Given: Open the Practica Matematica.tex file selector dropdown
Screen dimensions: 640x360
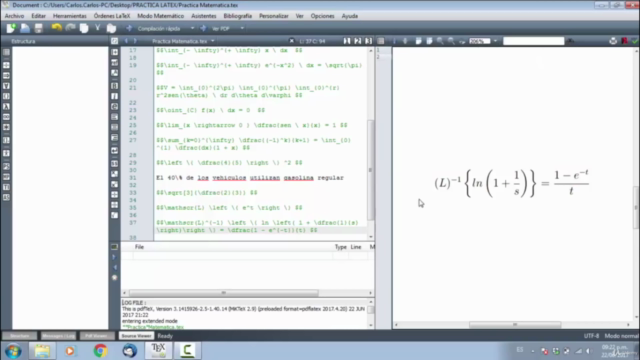Looking at the screenshot, I should [x=213, y=41].
